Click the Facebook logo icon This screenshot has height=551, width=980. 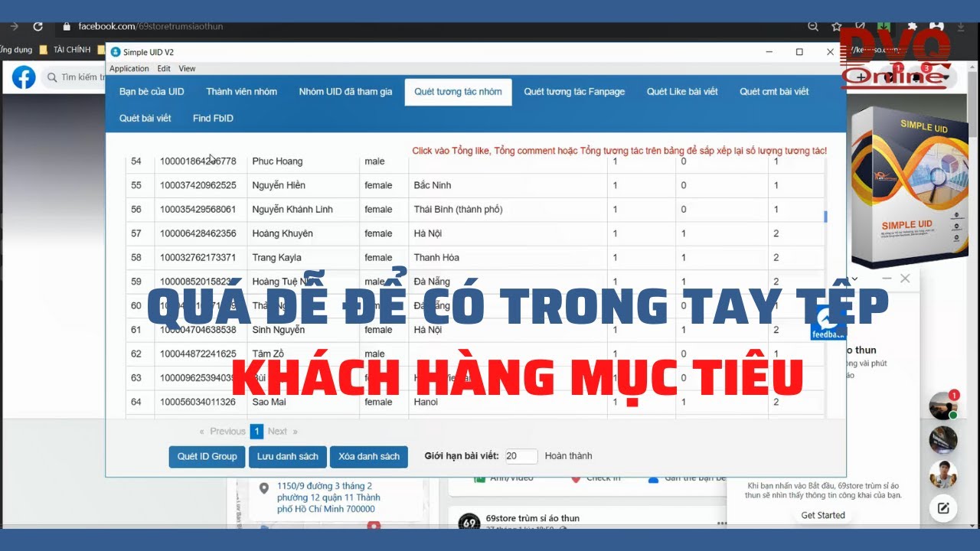pyautogui.click(x=24, y=77)
